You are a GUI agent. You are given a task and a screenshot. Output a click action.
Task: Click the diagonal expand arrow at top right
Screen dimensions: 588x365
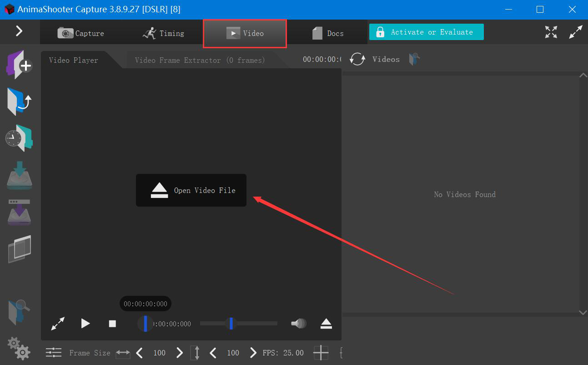pos(576,32)
